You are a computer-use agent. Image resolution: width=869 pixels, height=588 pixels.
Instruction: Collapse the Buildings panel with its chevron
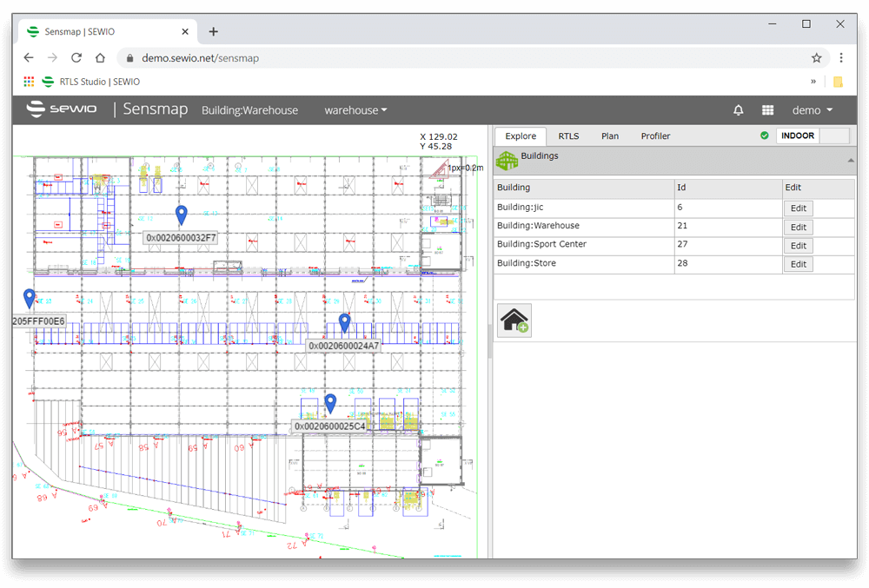tap(851, 161)
